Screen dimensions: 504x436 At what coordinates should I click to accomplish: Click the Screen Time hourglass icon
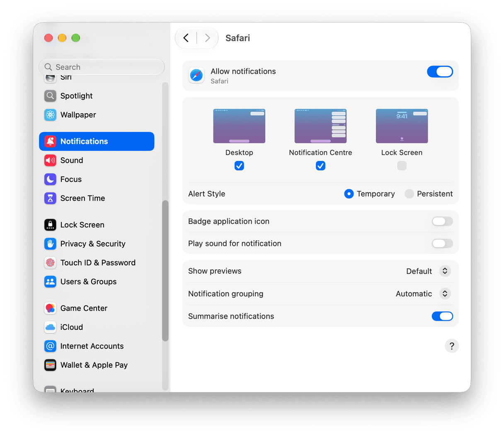tap(50, 198)
